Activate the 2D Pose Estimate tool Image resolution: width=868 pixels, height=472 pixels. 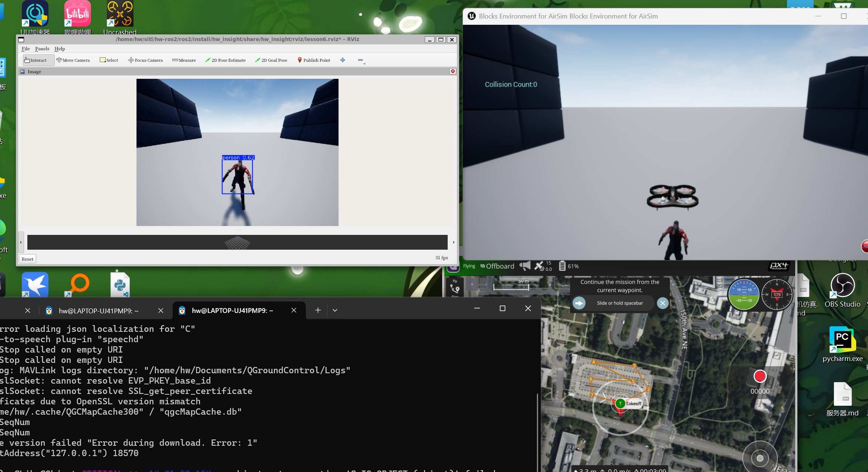(x=226, y=60)
